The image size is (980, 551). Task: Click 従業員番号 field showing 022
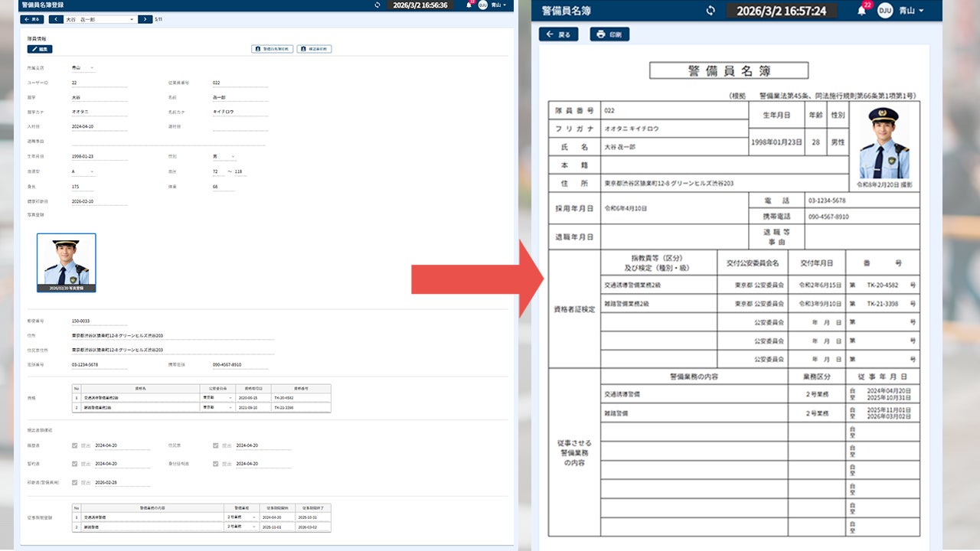240,83
